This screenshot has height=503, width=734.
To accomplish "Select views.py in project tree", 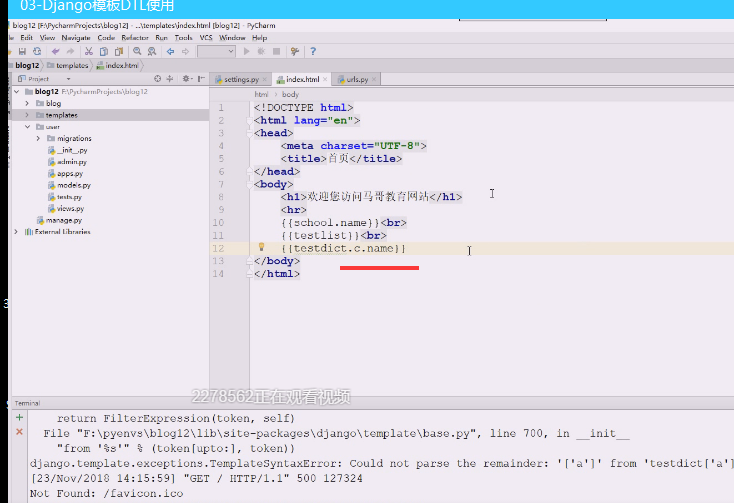I will (66, 209).
